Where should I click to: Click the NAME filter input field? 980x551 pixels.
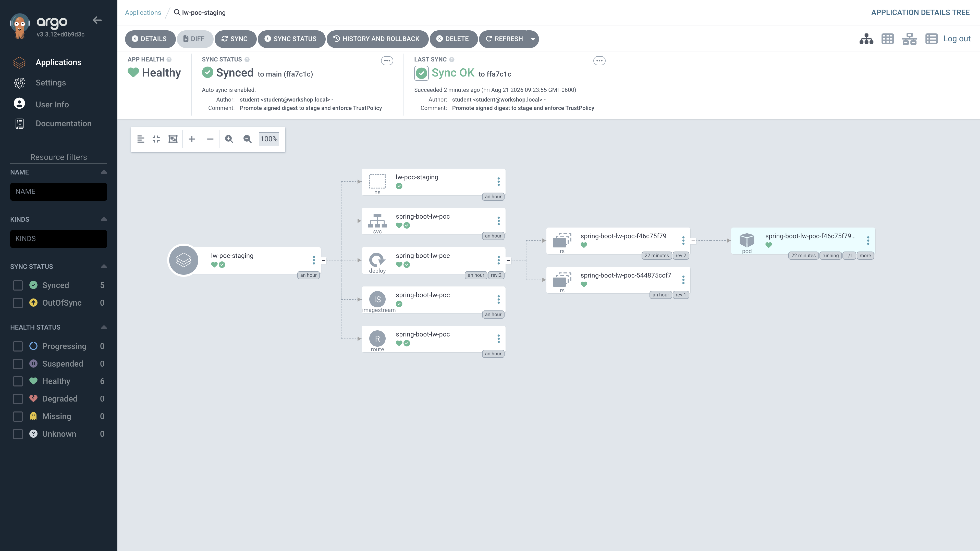(59, 192)
